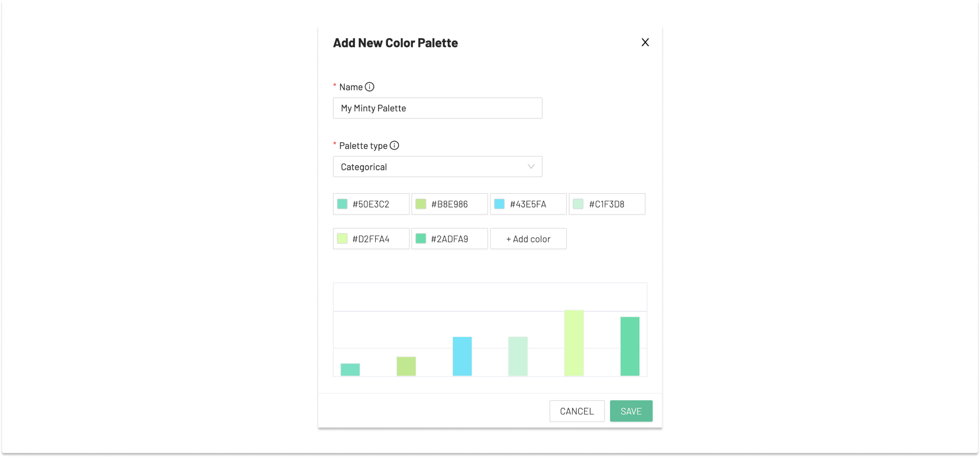Click the #50E3C2 swatch thumbnail

pos(343,203)
